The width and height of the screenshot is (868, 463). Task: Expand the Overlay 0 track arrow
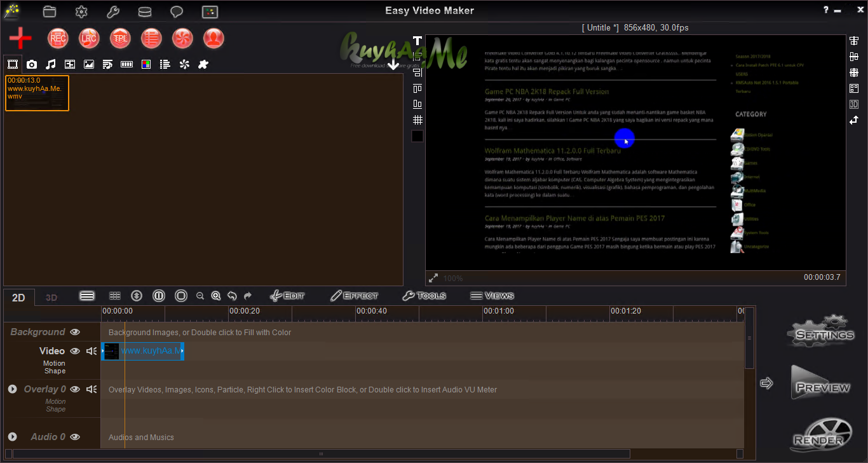click(12, 389)
